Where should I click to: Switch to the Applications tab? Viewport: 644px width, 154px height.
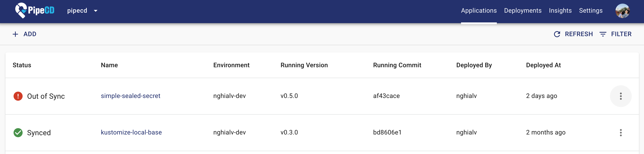pyautogui.click(x=479, y=10)
